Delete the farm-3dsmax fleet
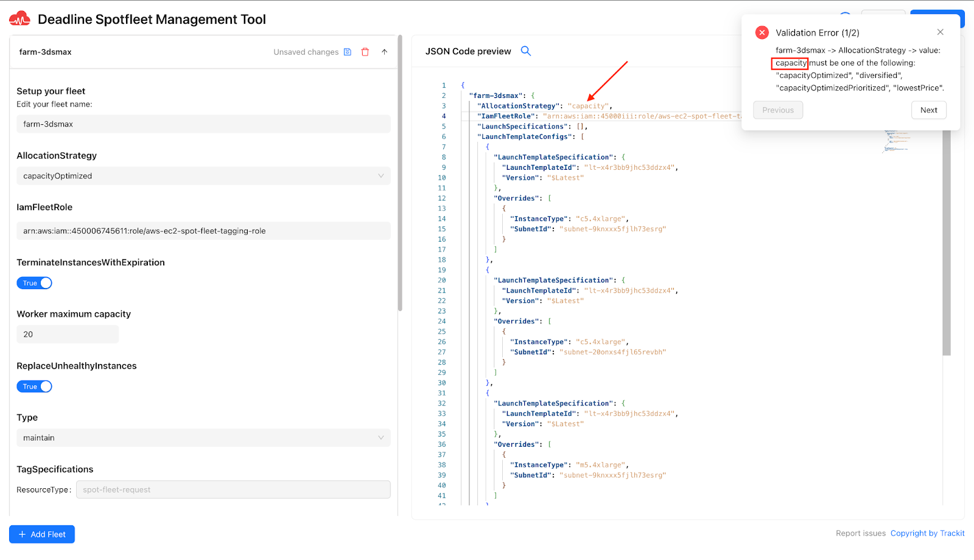Image resolution: width=974 pixels, height=560 pixels. (365, 52)
